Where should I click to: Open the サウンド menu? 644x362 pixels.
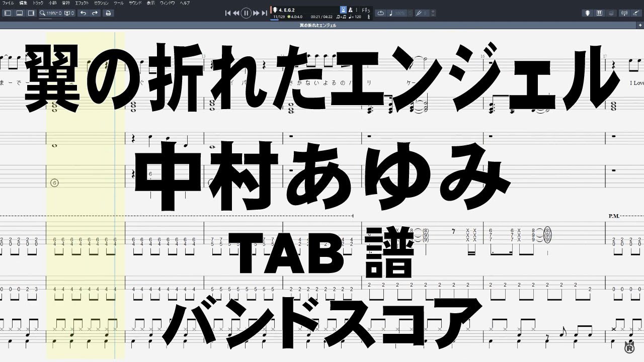(135, 3)
